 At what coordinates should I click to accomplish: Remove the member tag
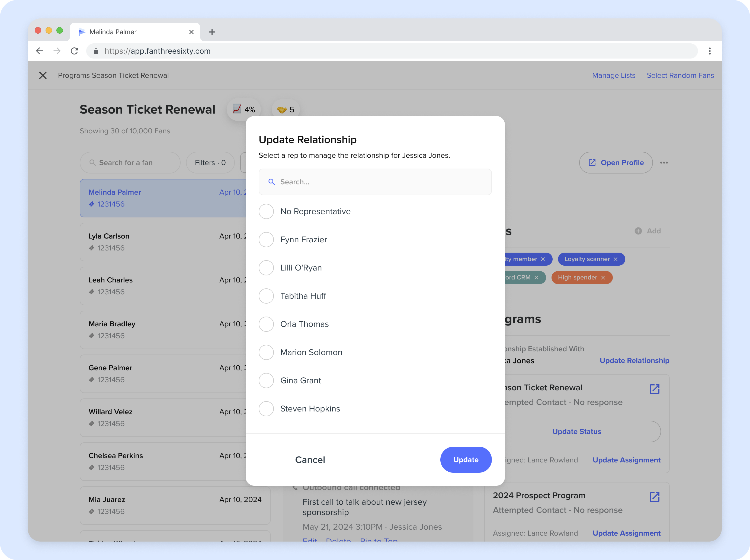(x=543, y=259)
